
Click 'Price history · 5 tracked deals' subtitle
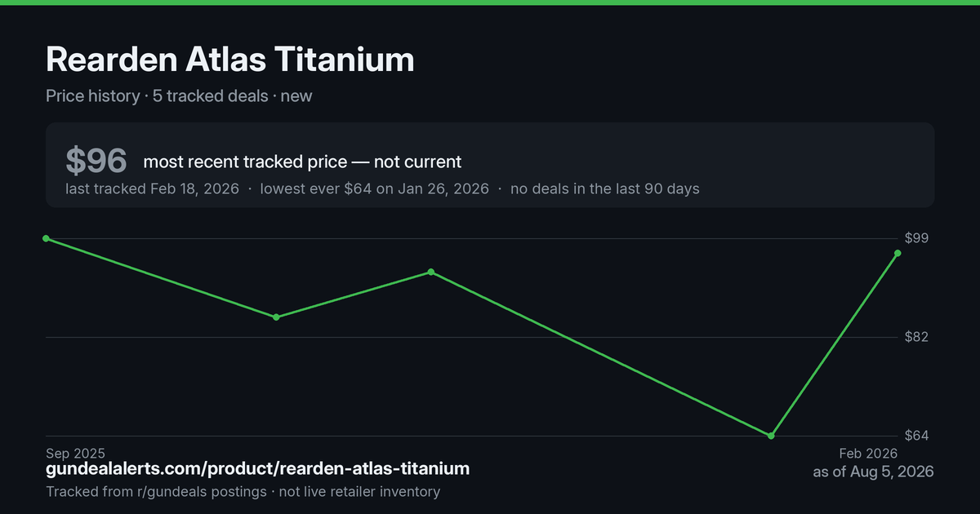[x=157, y=95]
